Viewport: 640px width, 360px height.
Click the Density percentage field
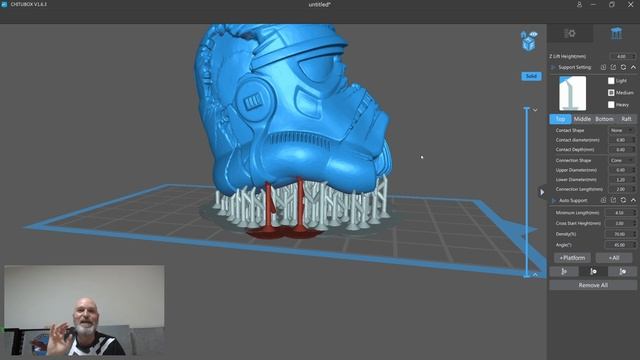[x=620, y=234]
